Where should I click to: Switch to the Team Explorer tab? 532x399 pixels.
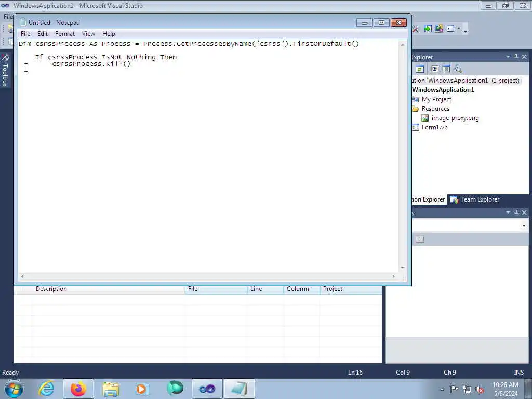pos(475,199)
